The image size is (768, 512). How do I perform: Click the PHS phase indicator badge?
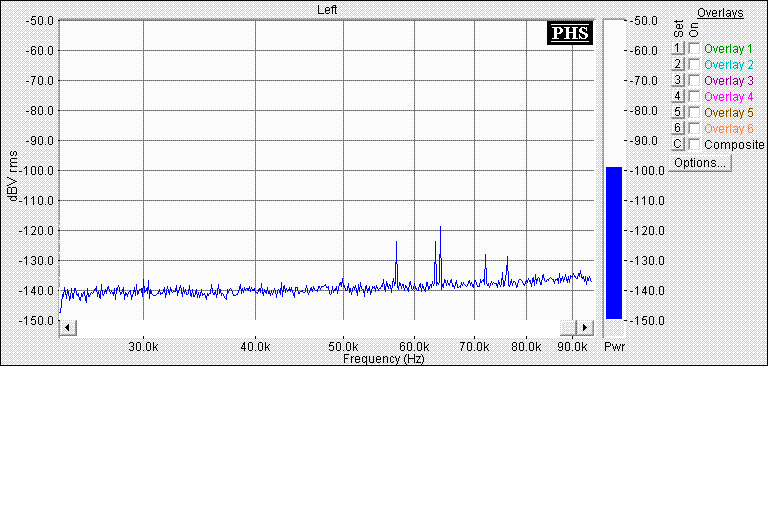570,33
